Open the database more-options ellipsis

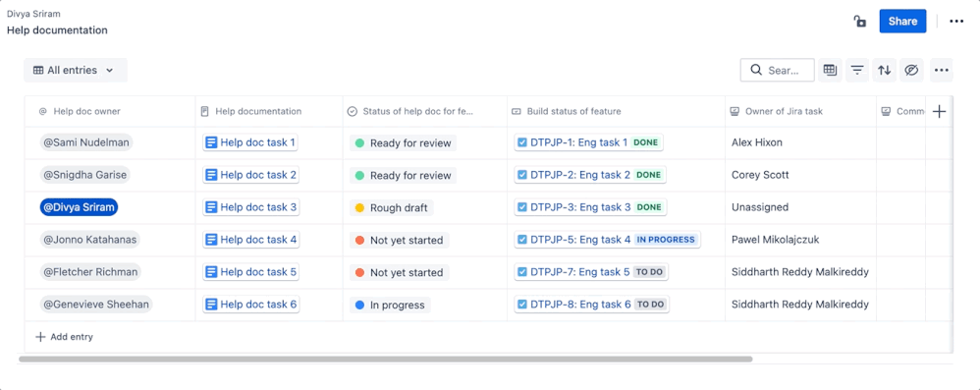point(942,70)
